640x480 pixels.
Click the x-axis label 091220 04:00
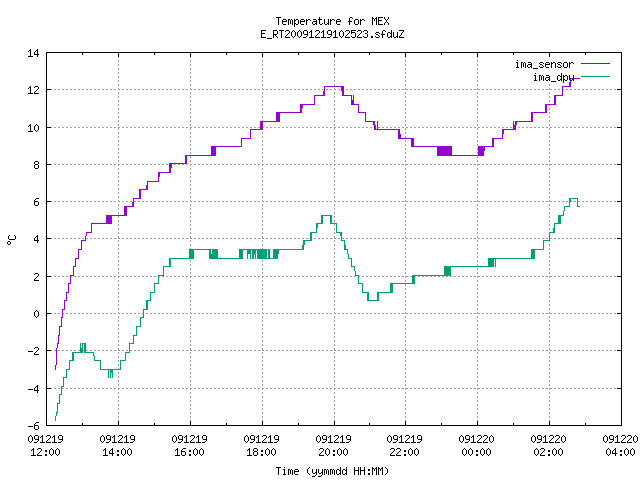tap(620, 446)
